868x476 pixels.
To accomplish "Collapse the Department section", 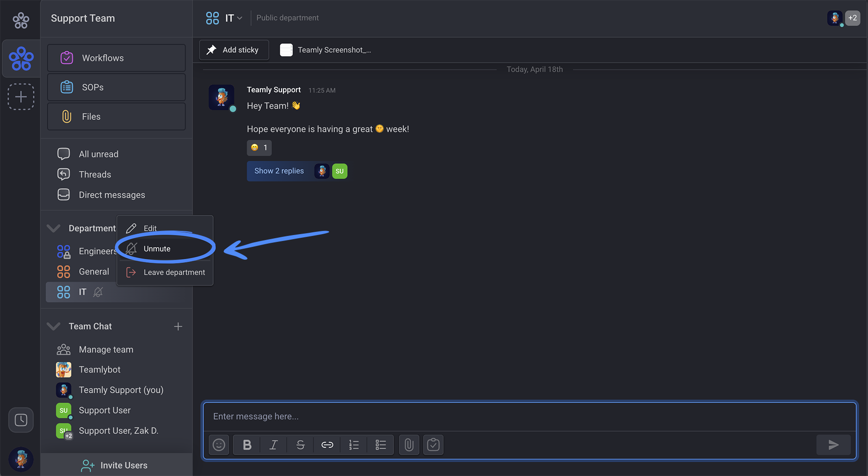I will click(x=53, y=228).
